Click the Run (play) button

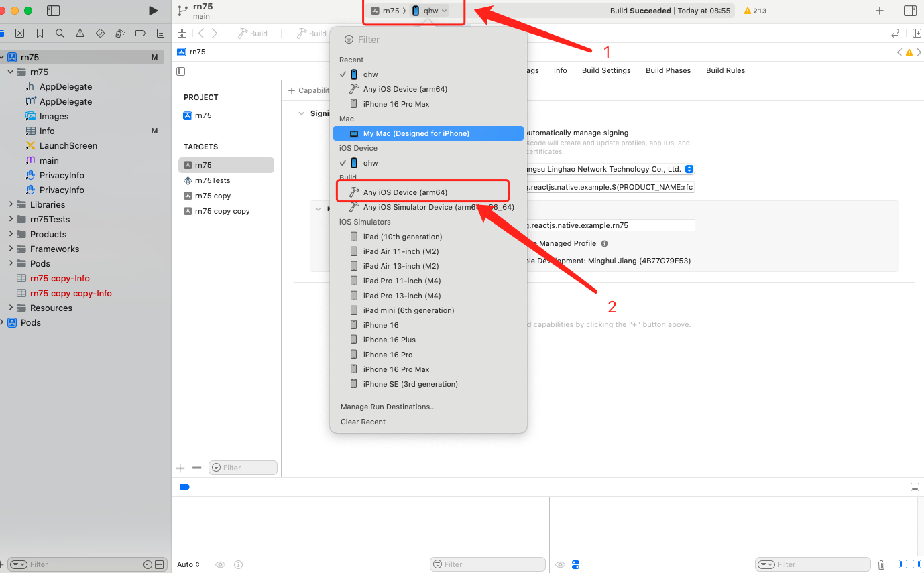154,11
